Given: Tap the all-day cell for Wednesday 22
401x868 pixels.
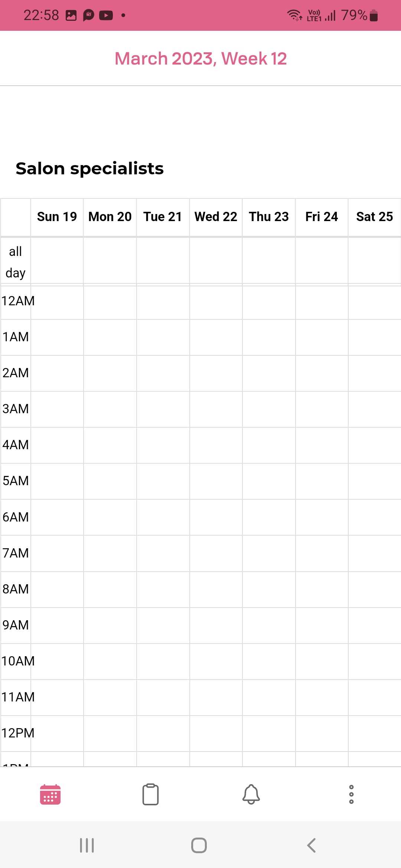Looking at the screenshot, I should (x=216, y=261).
